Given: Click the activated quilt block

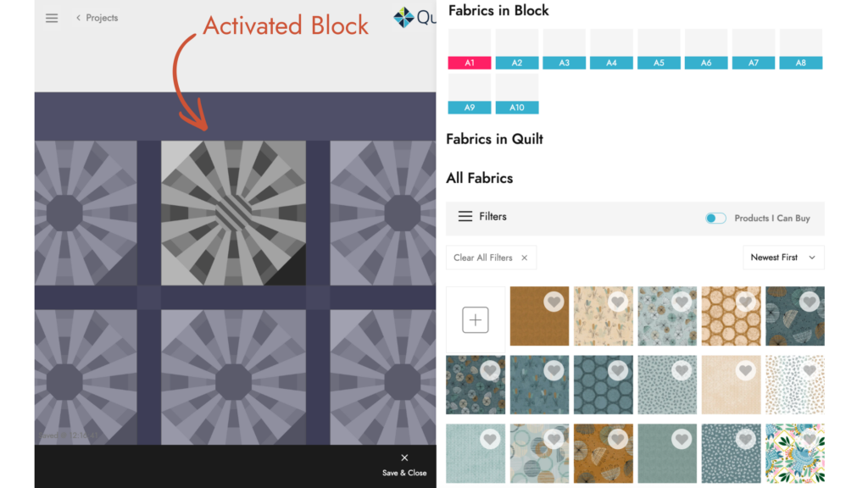Looking at the screenshot, I should click(233, 212).
